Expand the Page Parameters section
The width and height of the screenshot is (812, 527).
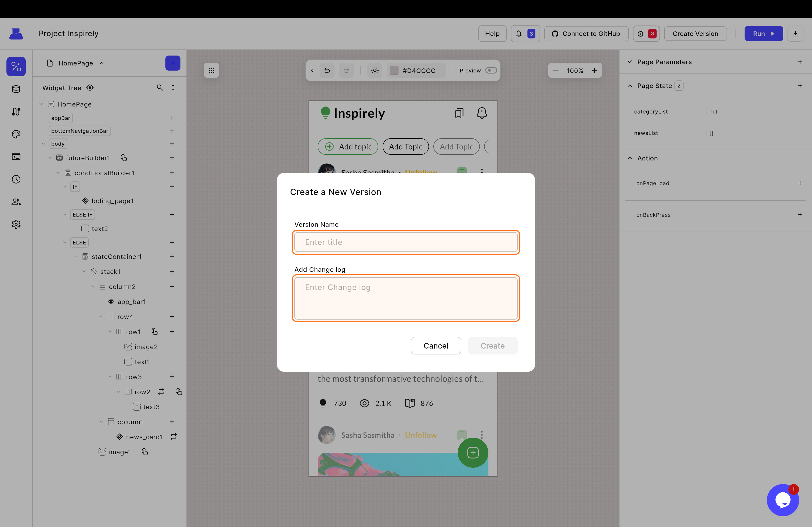coord(630,62)
